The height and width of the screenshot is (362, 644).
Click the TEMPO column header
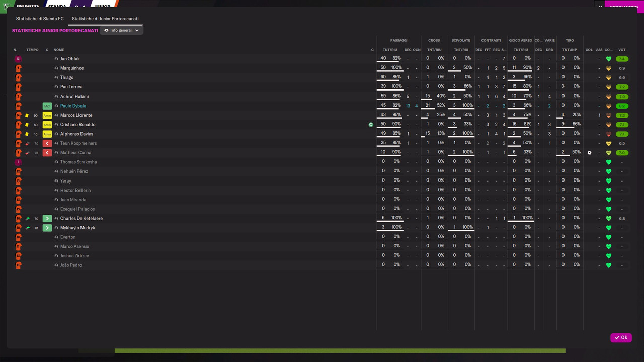click(32, 50)
